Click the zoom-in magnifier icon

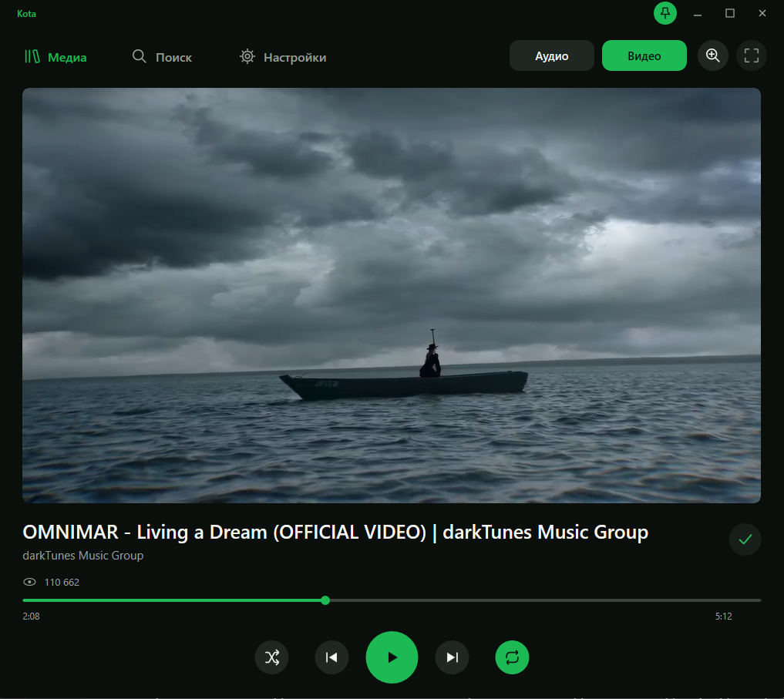click(713, 55)
